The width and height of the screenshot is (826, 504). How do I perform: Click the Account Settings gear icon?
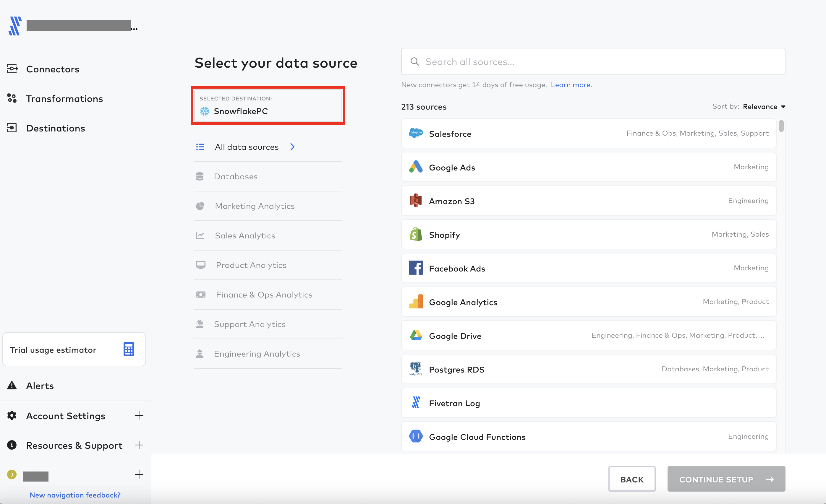point(12,416)
